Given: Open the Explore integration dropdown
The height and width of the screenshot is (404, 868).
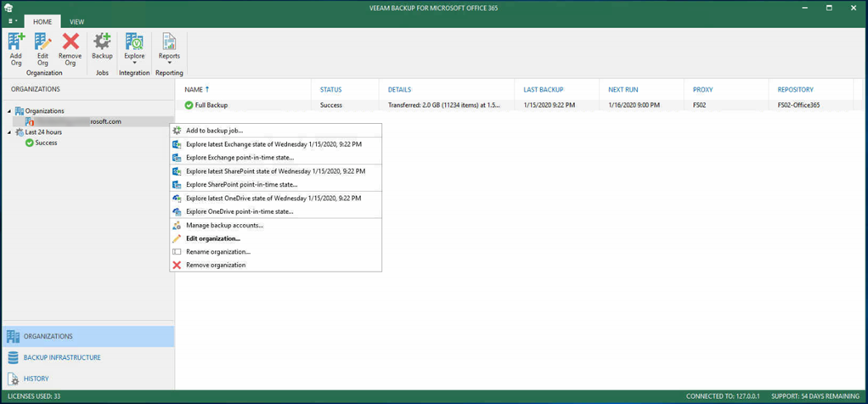Looking at the screenshot, I should [134, 48].
